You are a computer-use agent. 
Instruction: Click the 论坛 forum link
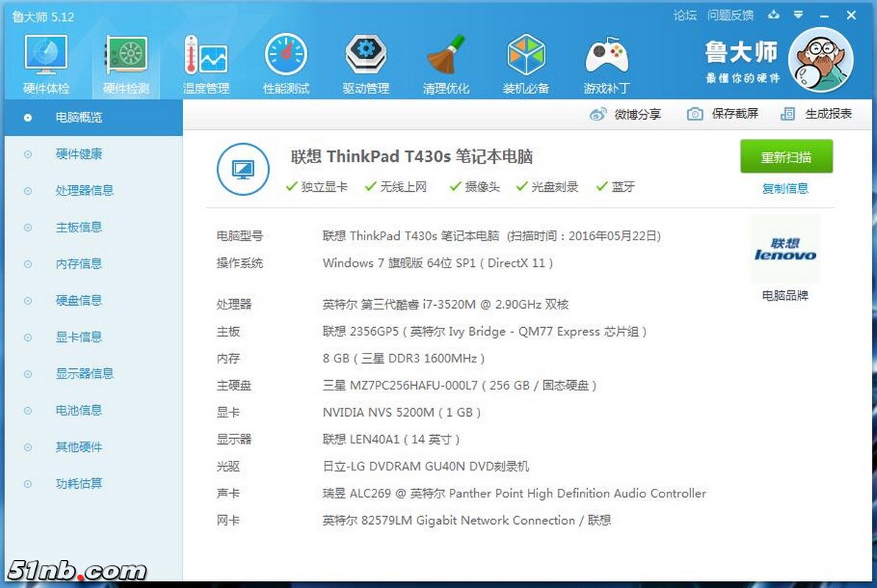point(684,15)
